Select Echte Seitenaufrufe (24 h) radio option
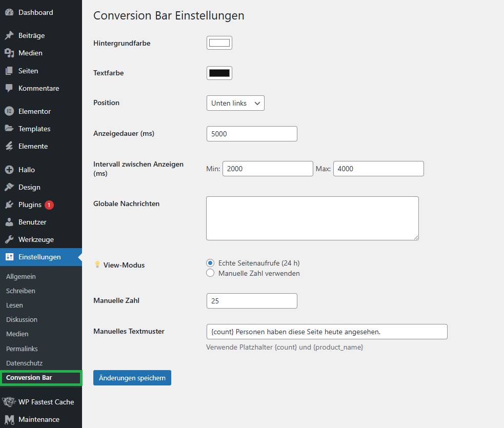The image size is (504, 428). pos(210,263)
